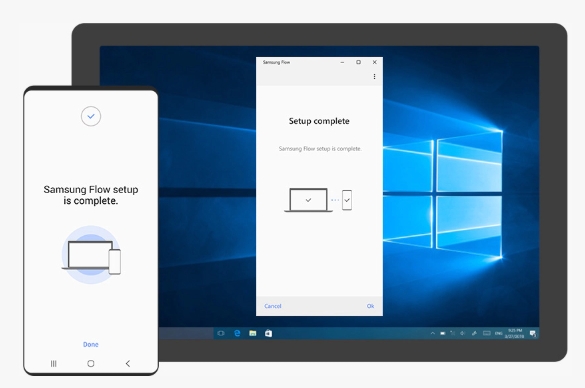The width and height of the screenshot is (585, 388).
Task: Click the battery tray icon
Action: pyautogui.click(x=442, y=333)
